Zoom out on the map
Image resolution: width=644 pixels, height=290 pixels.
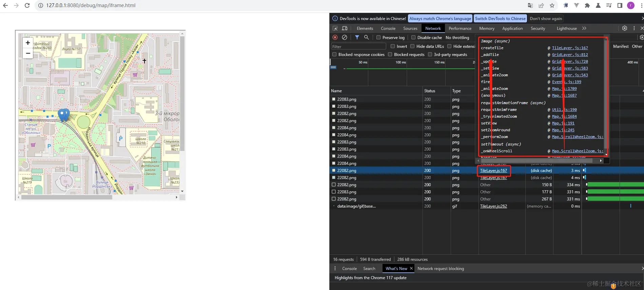pyautogui.click(x=28, y=53)
